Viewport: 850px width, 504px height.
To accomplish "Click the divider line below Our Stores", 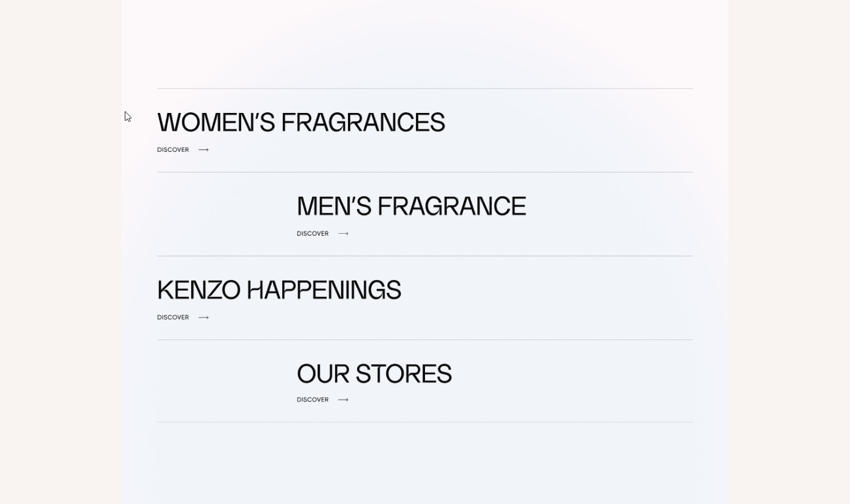I will point(425,422).
